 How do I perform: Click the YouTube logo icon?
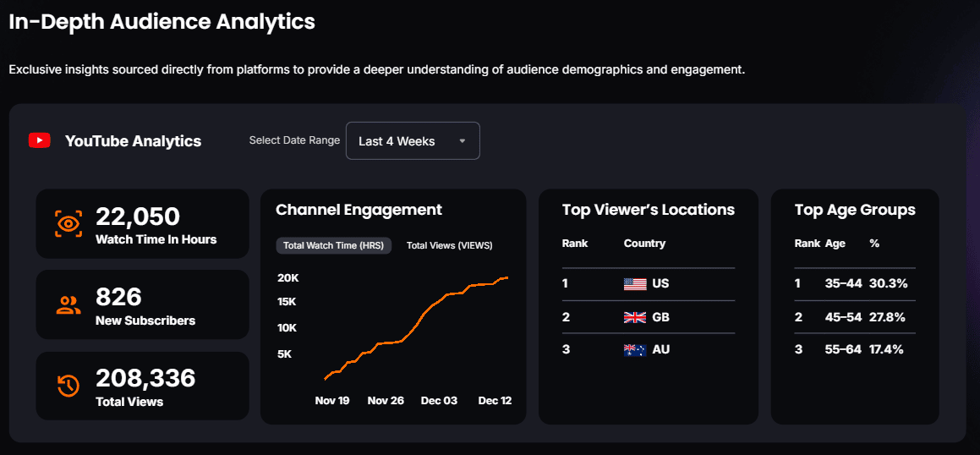click(x=40, y=140)
